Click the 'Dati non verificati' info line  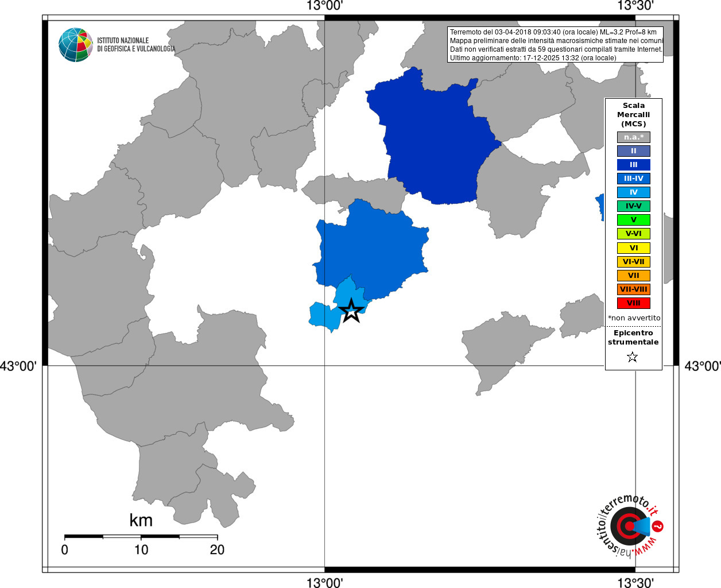[556, 49]
